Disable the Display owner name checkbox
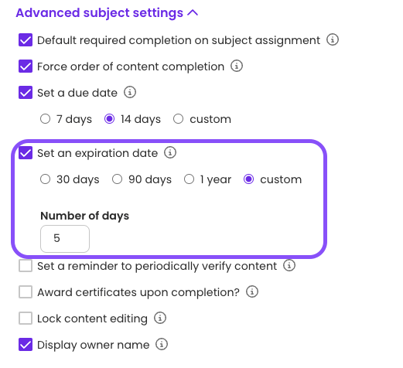403x368 pixels. coord(26,345)
